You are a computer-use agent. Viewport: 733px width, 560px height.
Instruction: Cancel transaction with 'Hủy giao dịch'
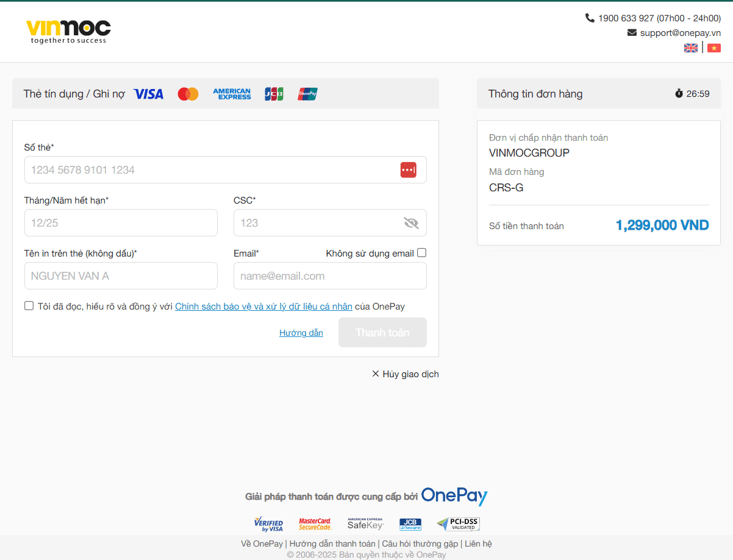pos(406,374)
